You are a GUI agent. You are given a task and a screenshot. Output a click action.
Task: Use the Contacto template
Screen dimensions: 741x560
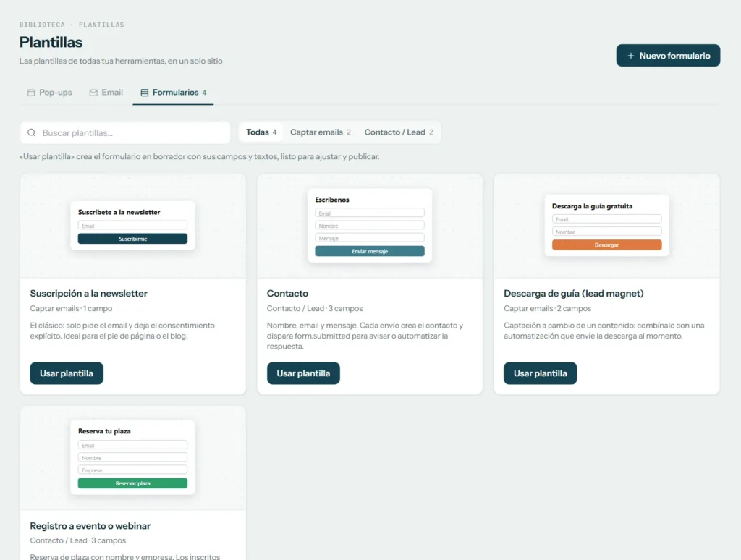pos(303,373)
